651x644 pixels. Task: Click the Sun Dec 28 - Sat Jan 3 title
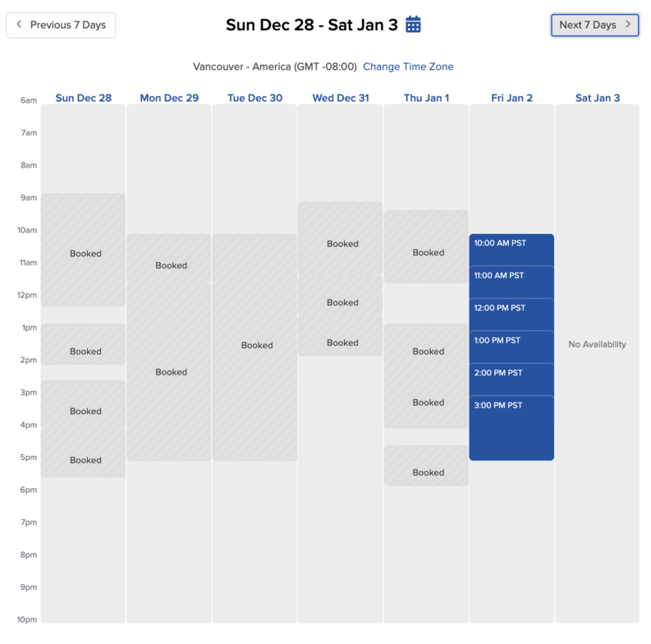312,25
